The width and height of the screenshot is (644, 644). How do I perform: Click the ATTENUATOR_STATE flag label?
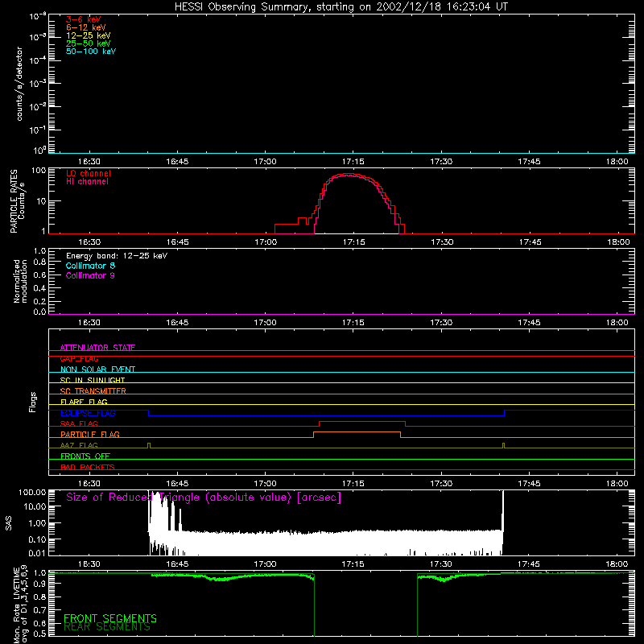point(97,348)
